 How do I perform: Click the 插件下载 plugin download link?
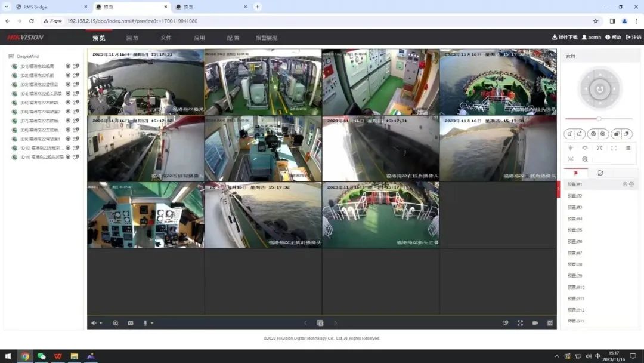coord(565,37)
